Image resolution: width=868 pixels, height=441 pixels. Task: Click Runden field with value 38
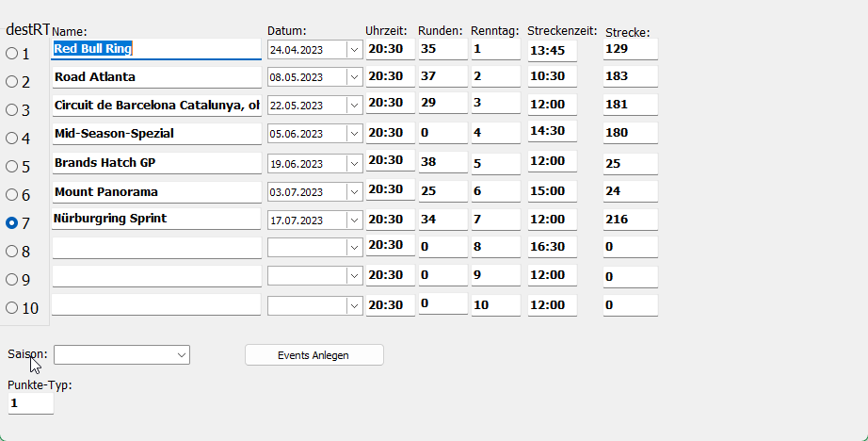pos(442,161)
